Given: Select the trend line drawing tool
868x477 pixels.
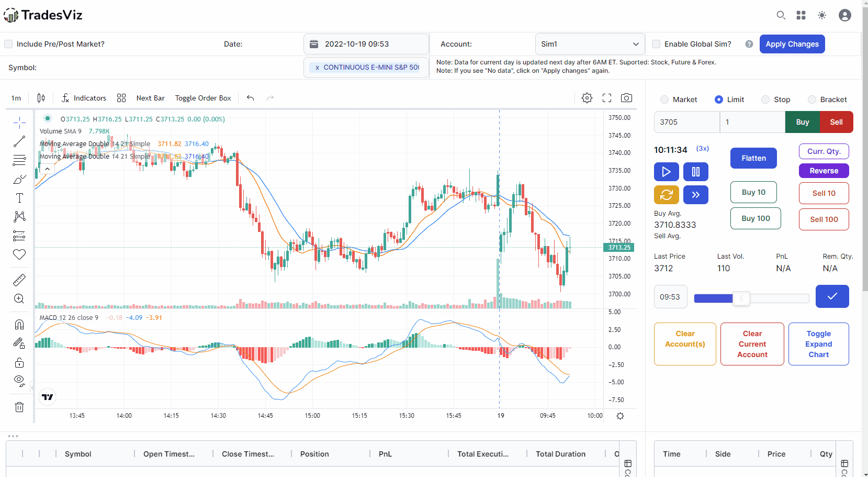Looking at the screenshot, I should [x=19, y=141].
